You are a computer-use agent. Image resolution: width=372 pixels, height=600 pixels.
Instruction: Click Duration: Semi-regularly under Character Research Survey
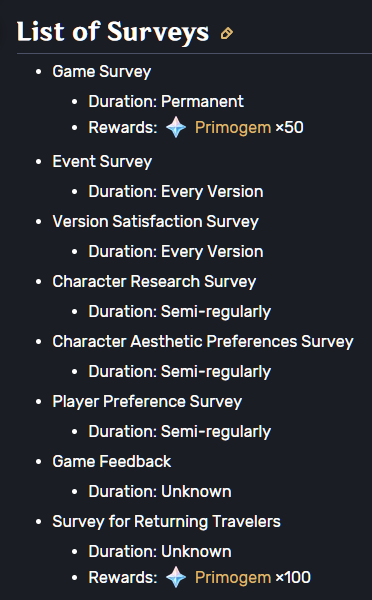click(x=180, y=312)
